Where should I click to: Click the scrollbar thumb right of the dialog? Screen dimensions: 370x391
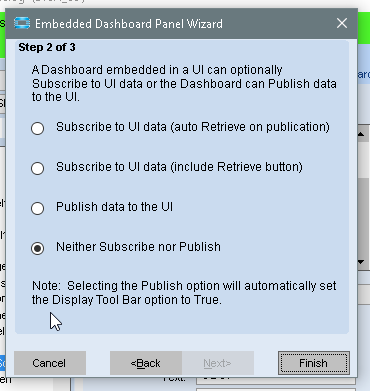tap(364, 217)
